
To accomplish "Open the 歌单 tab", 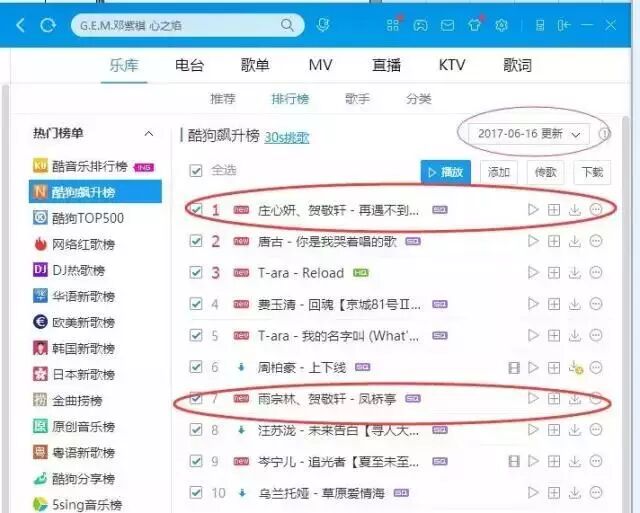I will point(255,65).
